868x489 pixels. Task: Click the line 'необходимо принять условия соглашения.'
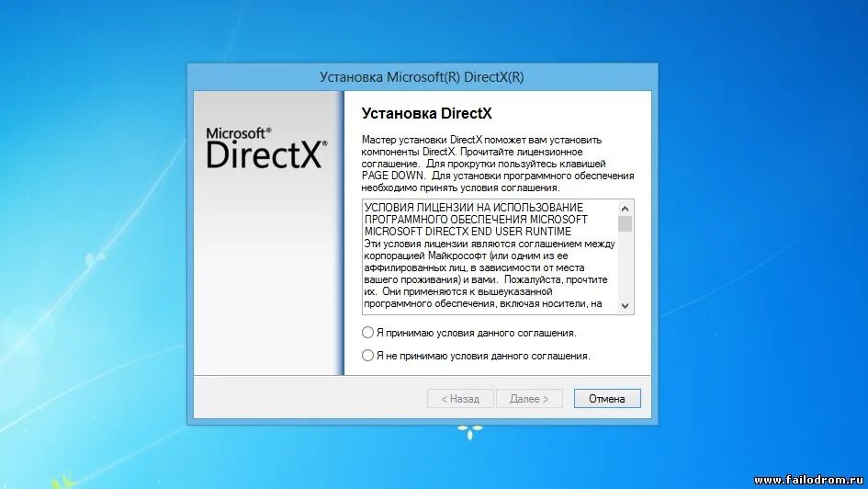(x=460, y=188)
